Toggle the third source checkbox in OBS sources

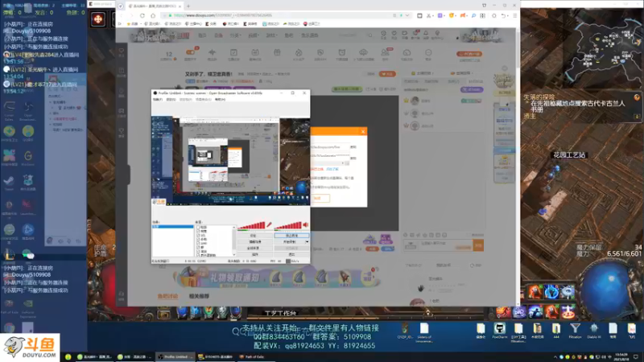tap(198, 235)
